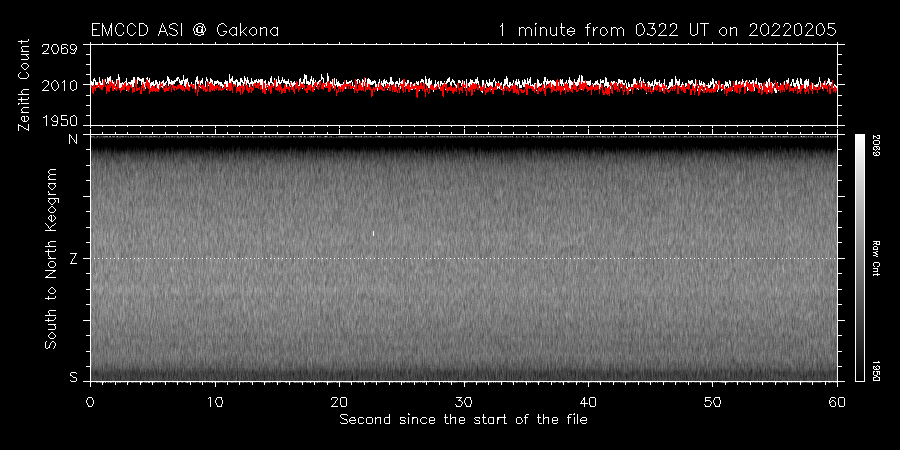The height and width of the screenshot is (450, 900).
Task: Click the colorbar maximum value 2069
Action: [x=877, y=144]
